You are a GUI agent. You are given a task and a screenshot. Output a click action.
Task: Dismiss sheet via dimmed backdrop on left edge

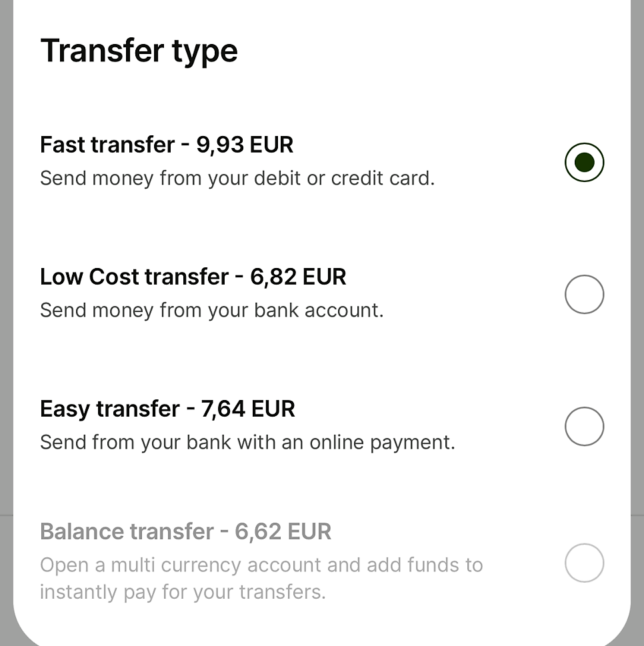coord(6,267)
